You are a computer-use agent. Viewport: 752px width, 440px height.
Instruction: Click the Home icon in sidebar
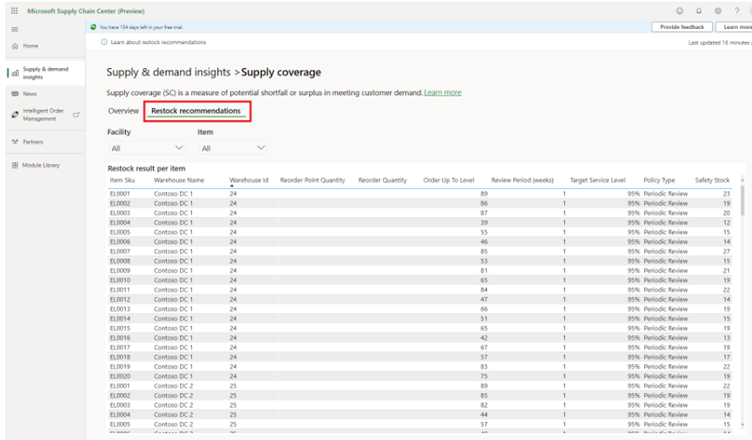click(14, 46)
